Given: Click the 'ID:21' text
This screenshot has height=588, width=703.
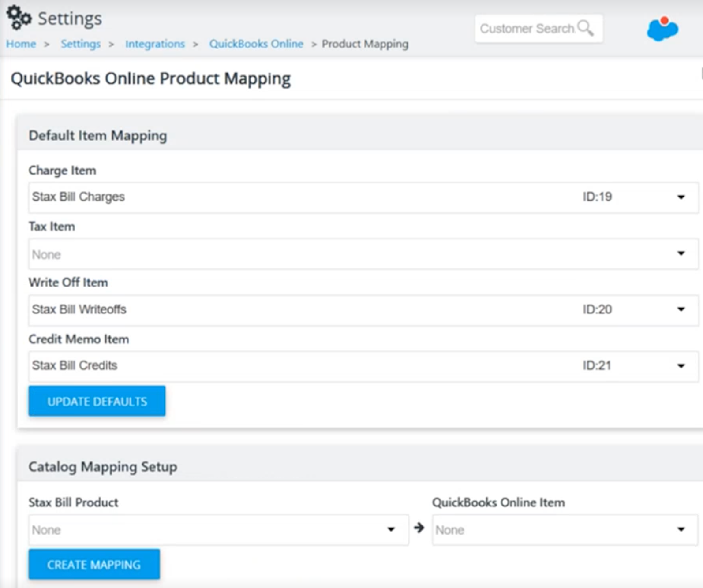Looking at the screenshot, I should [597, 365].
